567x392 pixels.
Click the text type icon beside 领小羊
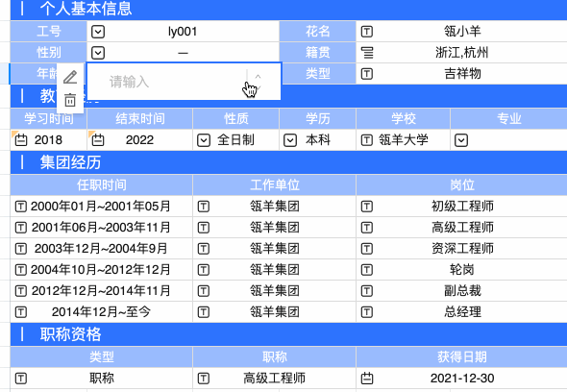pos(367,32)
